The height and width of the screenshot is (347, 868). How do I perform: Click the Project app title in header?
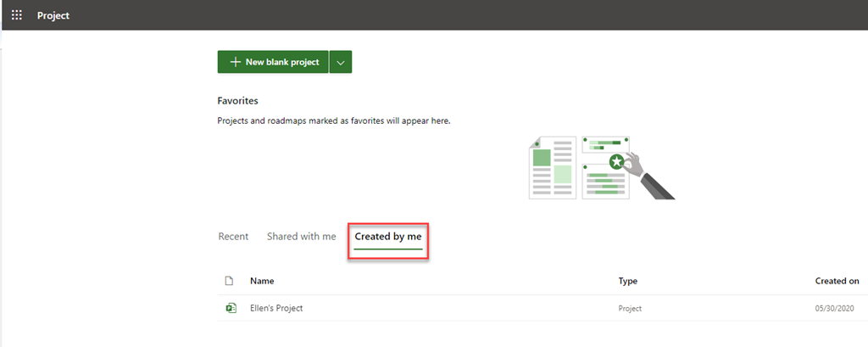(53, 15)
